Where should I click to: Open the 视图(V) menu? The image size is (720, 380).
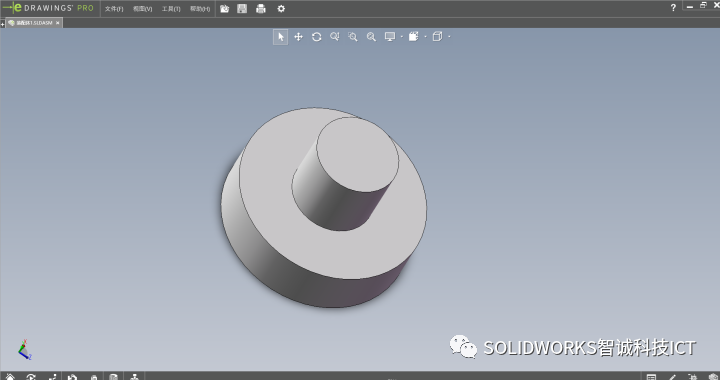[142, 9]
